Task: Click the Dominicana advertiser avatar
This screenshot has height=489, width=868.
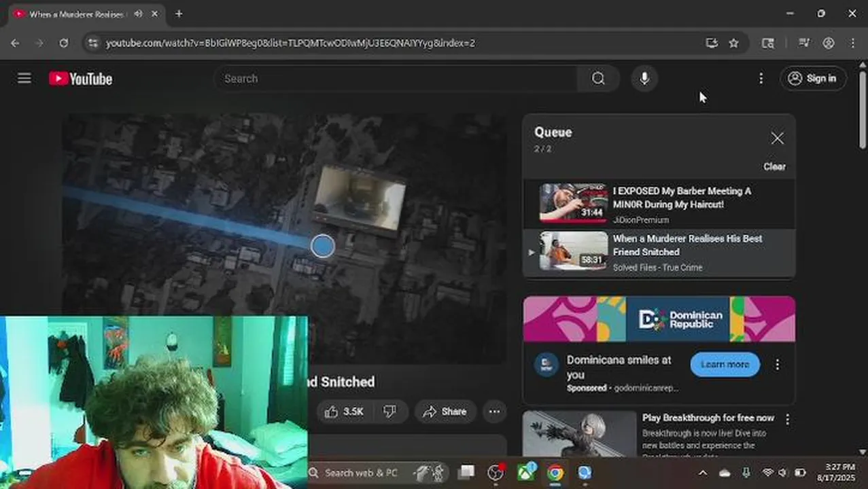Action: (546, 365)
